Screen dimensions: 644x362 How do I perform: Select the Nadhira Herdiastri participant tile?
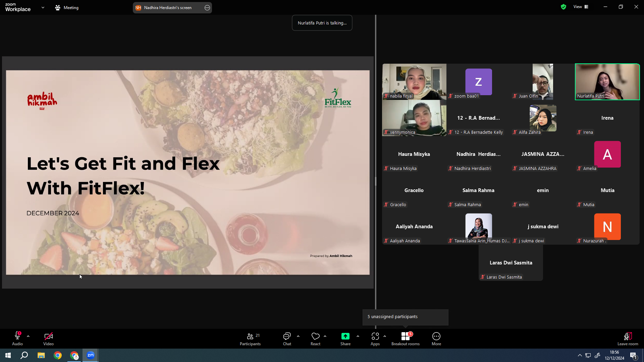(x=479, y=154)
